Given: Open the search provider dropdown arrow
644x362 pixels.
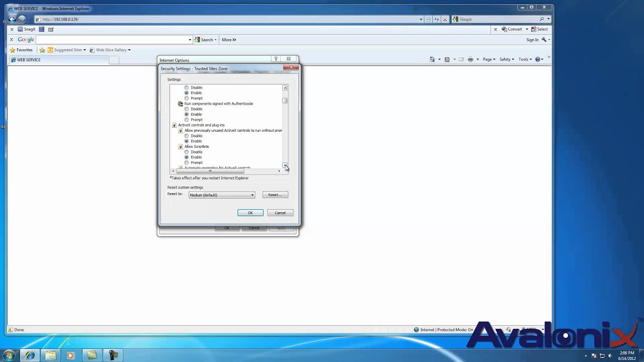Looking at the screenshot, I should [x=548, y=19].
